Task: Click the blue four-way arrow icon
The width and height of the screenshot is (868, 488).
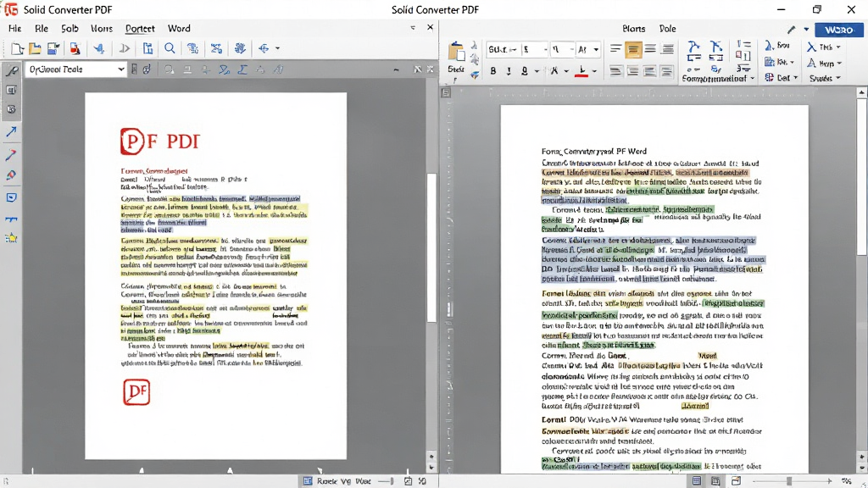Action: [x=264, y=48]
